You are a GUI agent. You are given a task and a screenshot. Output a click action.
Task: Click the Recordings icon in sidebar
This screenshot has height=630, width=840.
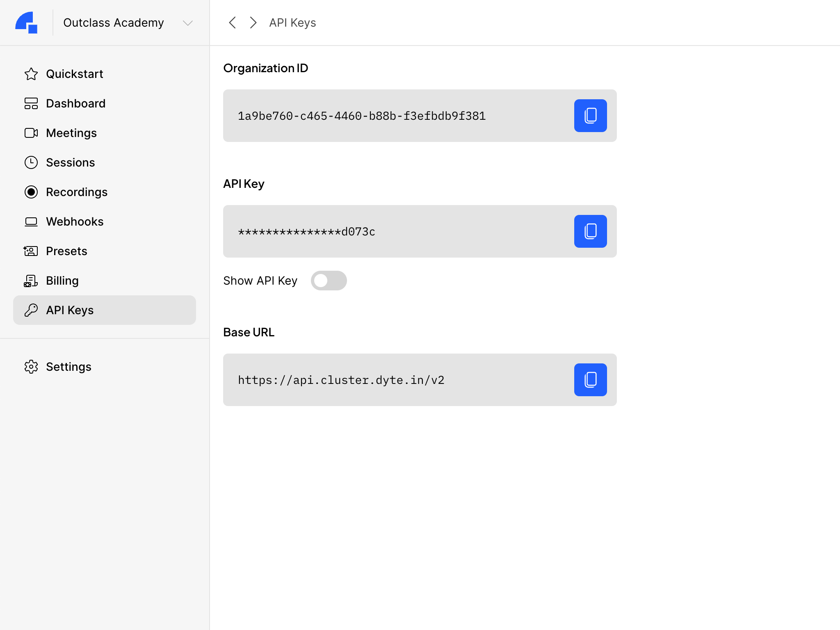(31, 192)
